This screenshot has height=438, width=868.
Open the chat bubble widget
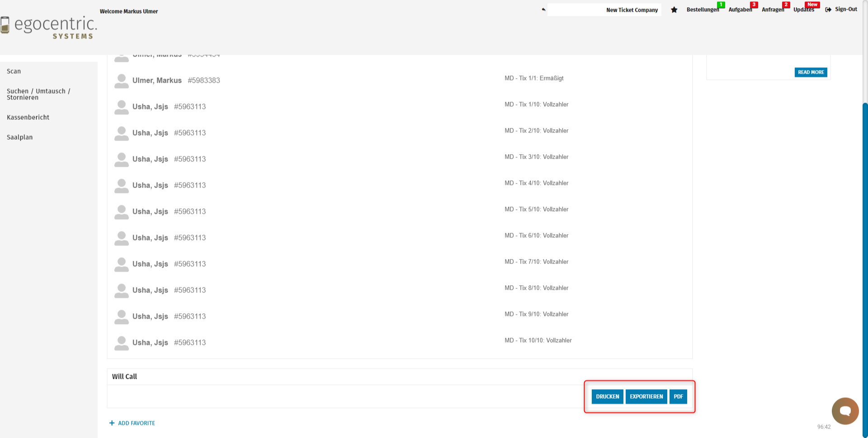[845, 410]
